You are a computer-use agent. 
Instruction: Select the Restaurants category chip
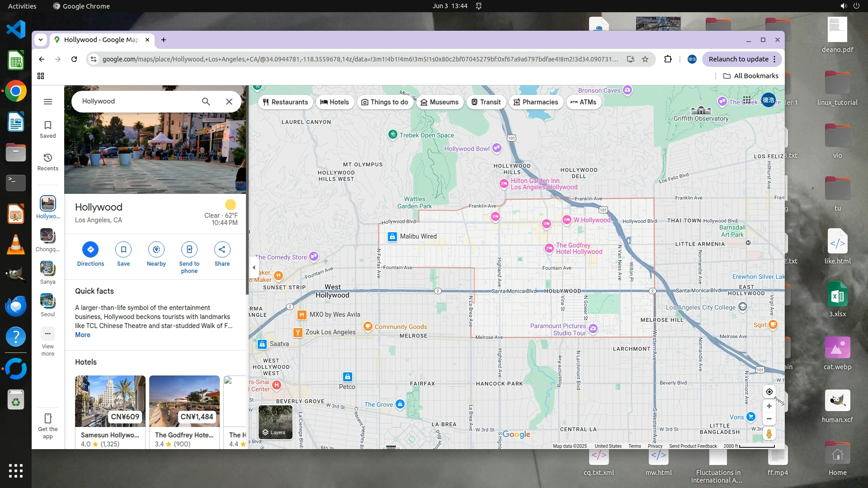click(285, 102)
